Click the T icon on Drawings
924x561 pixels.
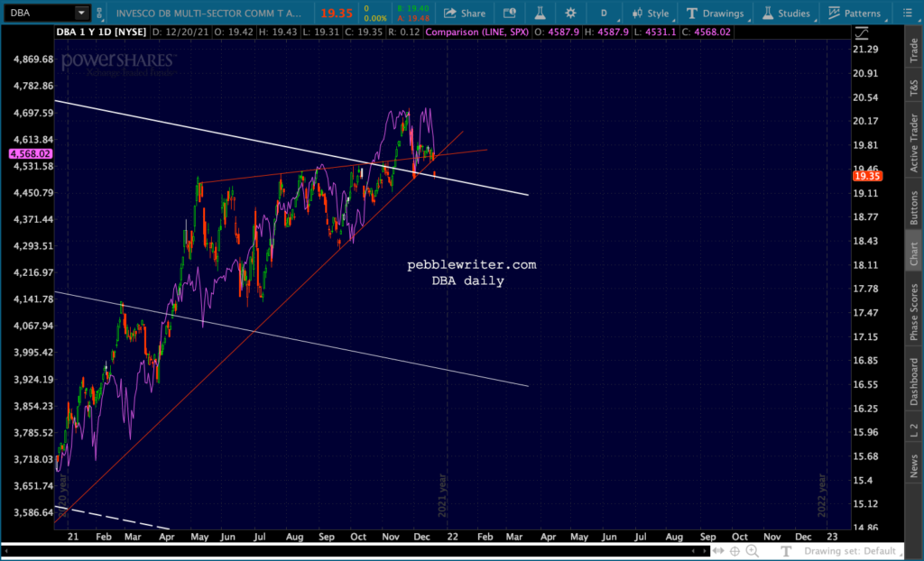692,13
